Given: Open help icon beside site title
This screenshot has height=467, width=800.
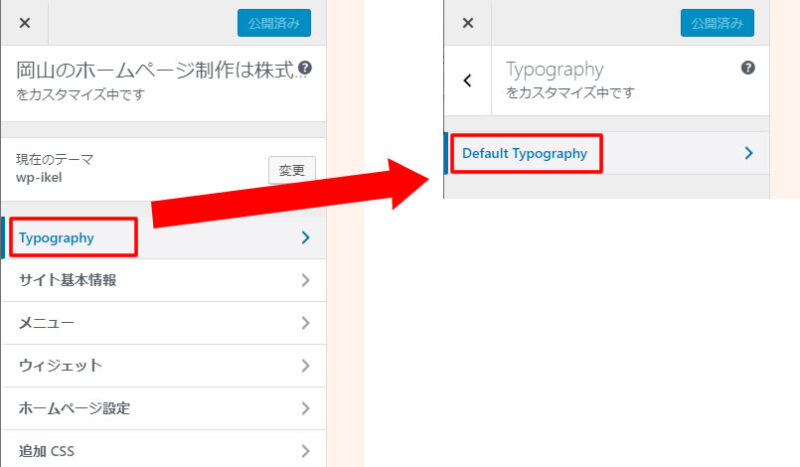Looking at the screenshot, I should [x=305, y=67].
